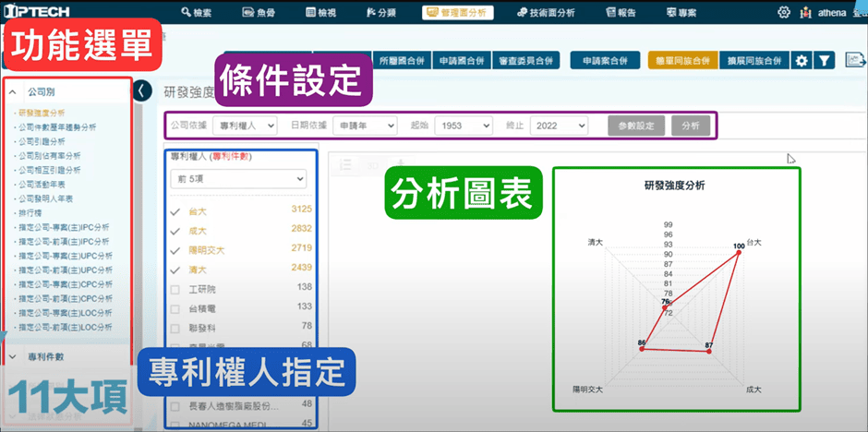Click the list view icon above chart
The height and width of the screenshot is (432, 868).
pos(346,164)
